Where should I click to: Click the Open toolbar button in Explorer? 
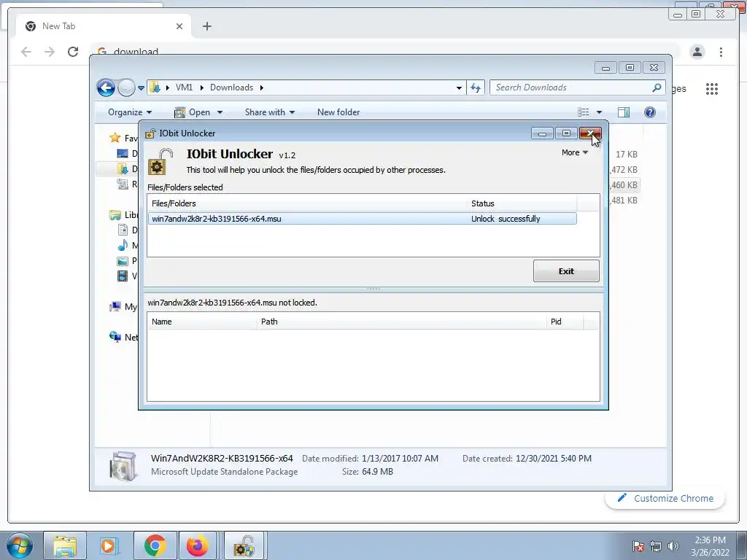click(193, 112)
